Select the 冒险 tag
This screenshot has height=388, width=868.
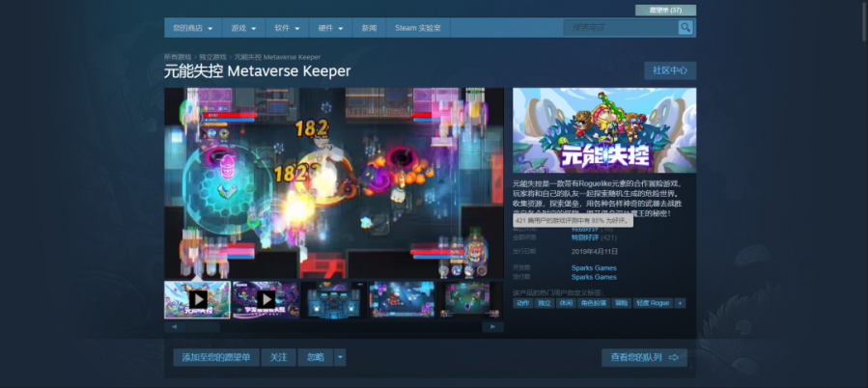(621, 303)
